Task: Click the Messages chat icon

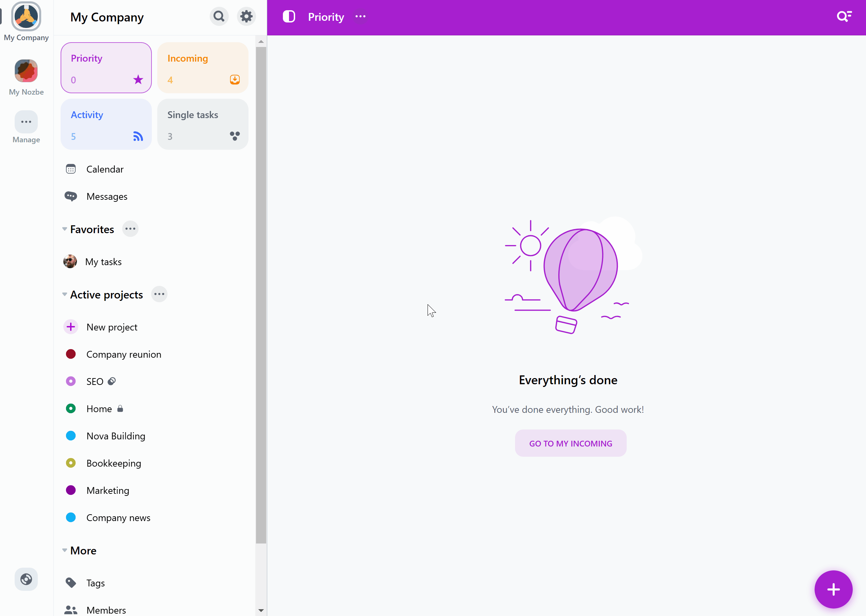Action: [x=71, y=196]
